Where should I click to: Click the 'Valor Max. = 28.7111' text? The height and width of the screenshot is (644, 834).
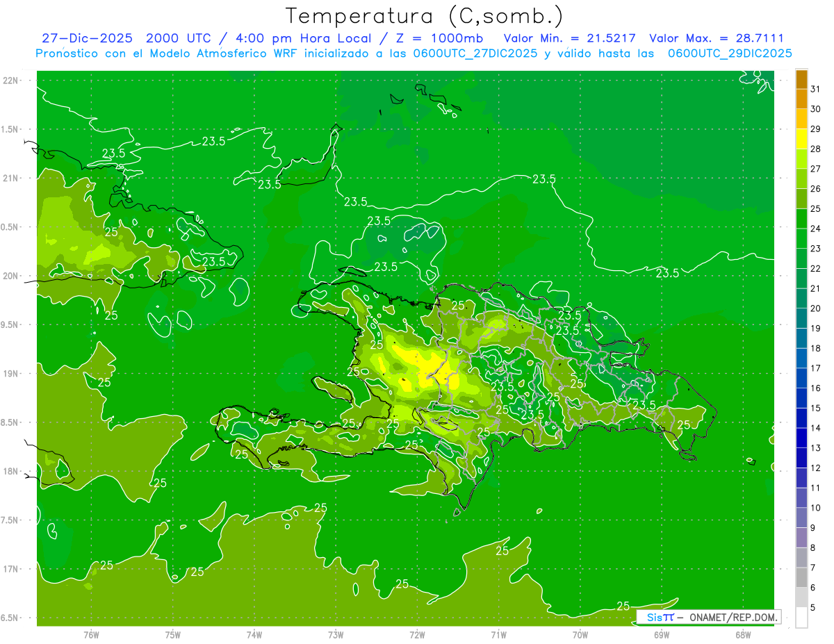(x=717, y=38)
